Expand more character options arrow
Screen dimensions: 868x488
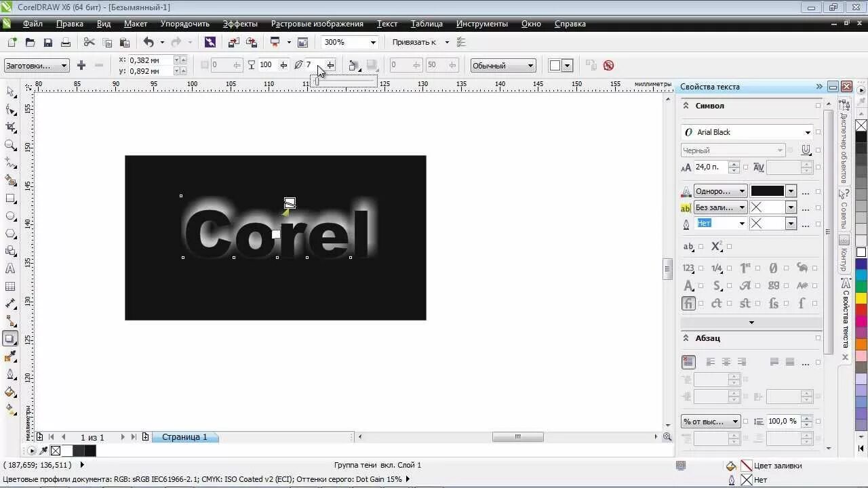coord(751,323)
